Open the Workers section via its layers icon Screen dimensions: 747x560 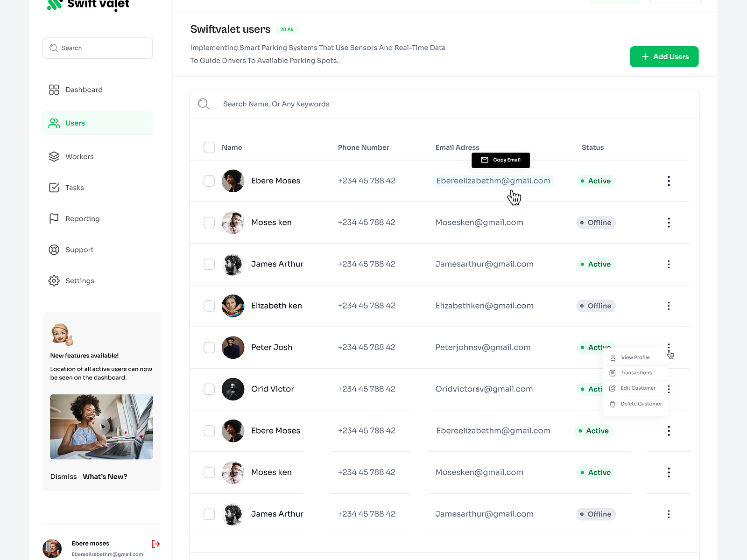point(54,156)
